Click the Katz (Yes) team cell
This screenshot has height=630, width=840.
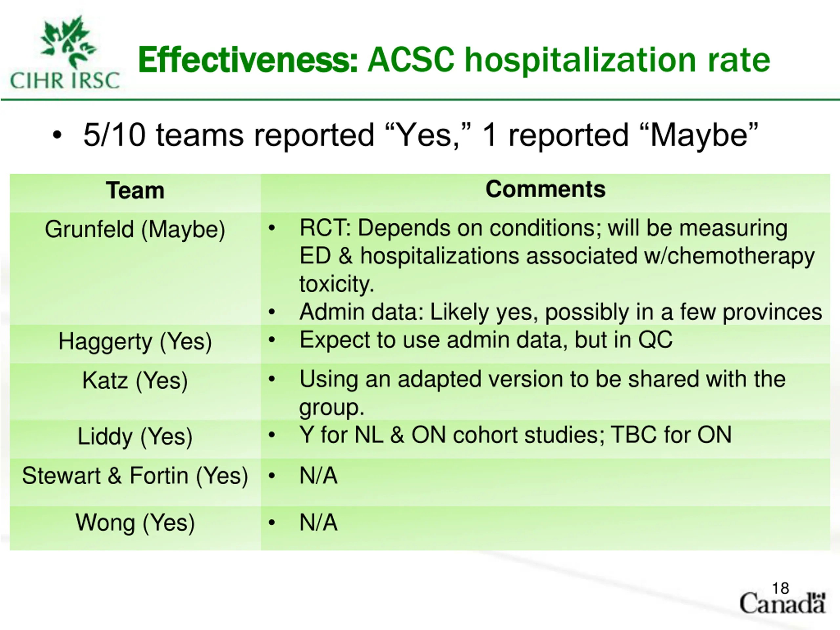(x=135, y=381)
